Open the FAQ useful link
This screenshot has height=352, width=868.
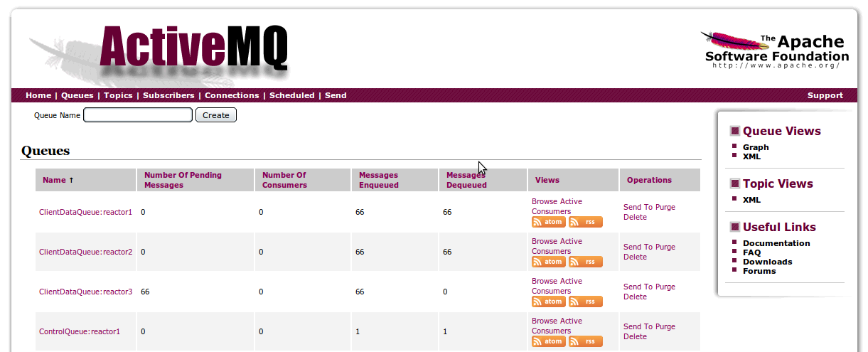click(x=751, y=252)
